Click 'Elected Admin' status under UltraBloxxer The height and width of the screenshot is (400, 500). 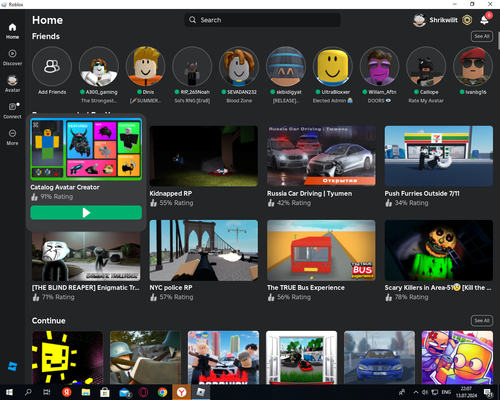332,101
